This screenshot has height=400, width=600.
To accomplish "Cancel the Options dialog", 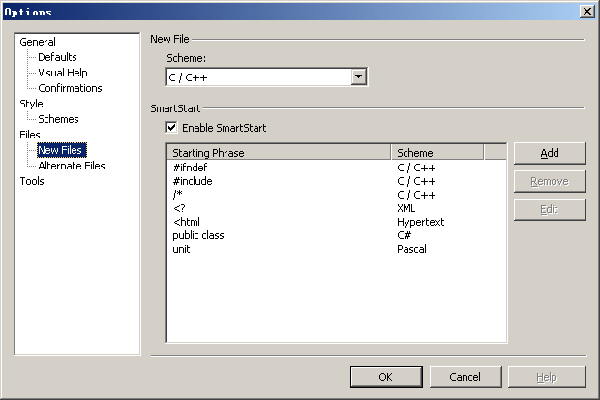I will pos(465,377).
